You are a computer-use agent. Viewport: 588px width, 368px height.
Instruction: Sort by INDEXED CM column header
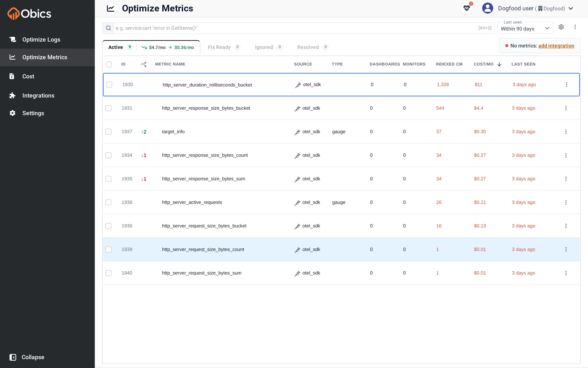click(449, 64)
